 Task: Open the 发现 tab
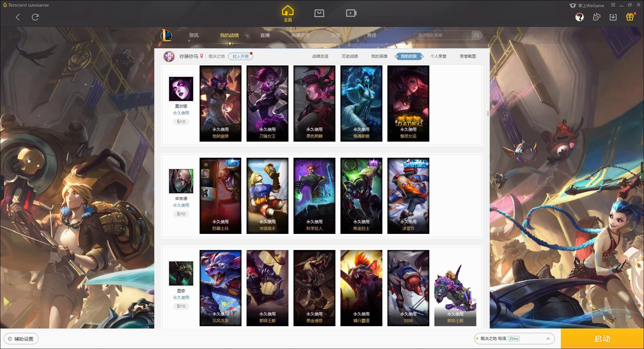point(336,35)
